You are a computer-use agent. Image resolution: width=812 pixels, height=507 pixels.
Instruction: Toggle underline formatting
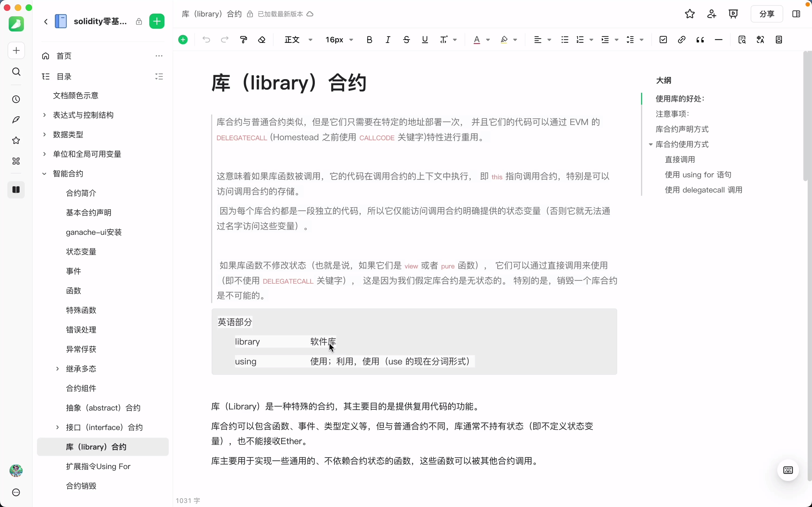pos(425,40)
